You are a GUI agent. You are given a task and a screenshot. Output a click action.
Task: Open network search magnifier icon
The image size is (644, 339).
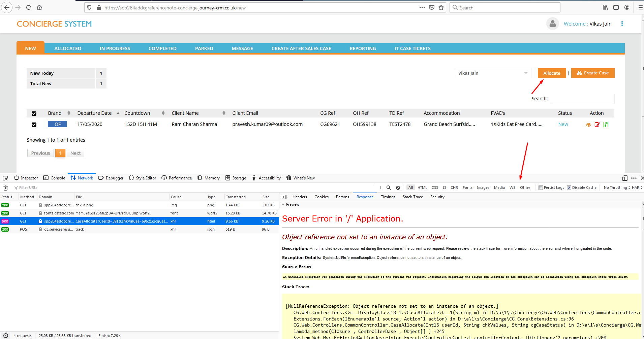[x=389, y=188]
